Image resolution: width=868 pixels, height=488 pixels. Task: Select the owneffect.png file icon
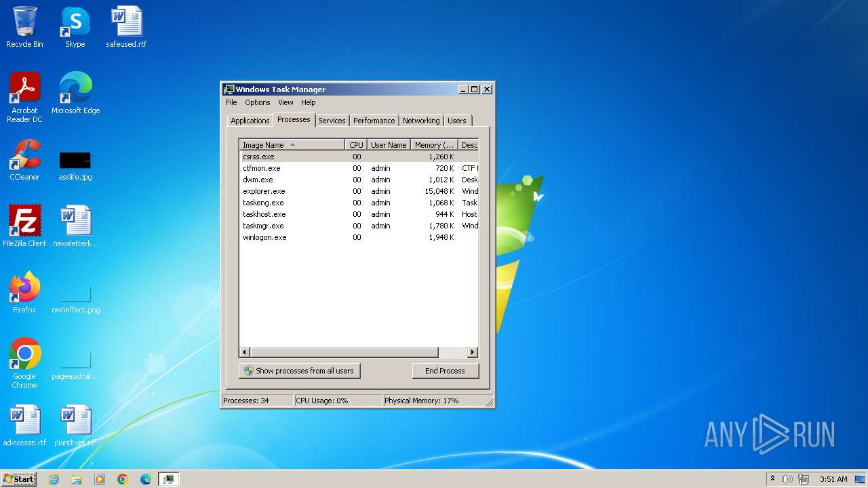click(x=75, y=298)
